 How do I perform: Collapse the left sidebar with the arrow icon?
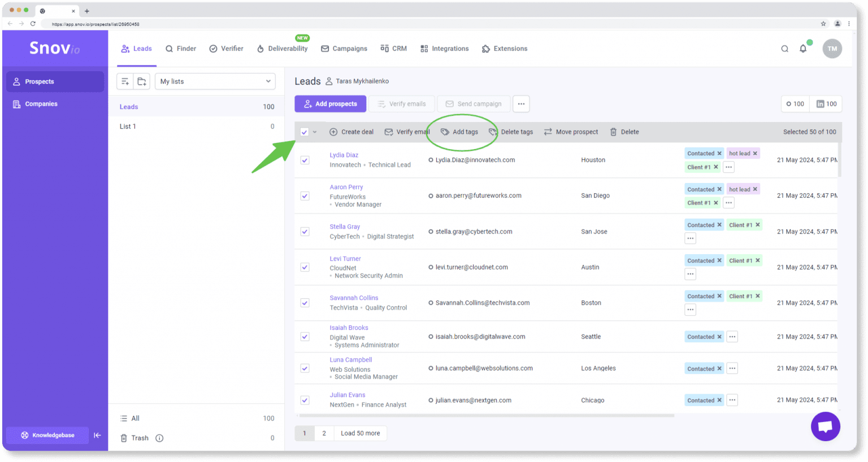tap(97, 435)
